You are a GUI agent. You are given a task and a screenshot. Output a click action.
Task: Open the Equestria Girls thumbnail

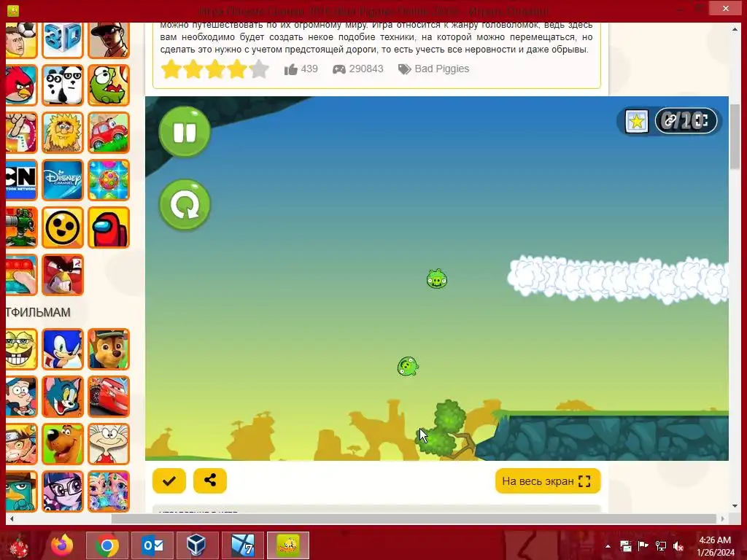point(63,491)
